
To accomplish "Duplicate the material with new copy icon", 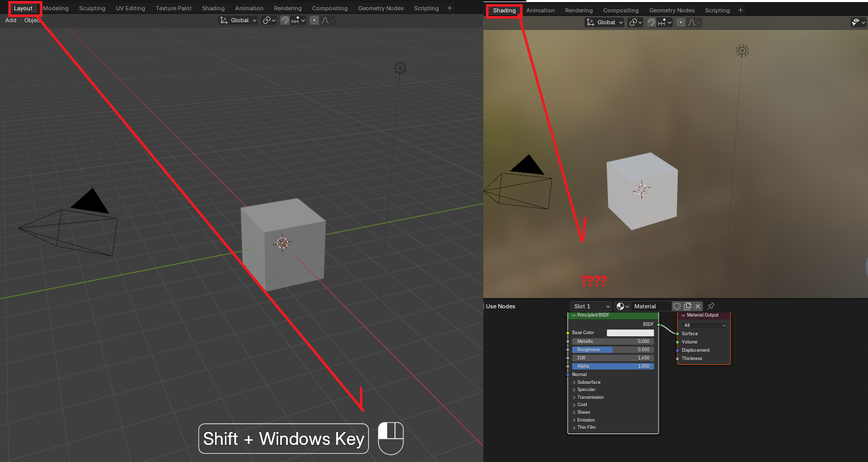I will 688,306.
